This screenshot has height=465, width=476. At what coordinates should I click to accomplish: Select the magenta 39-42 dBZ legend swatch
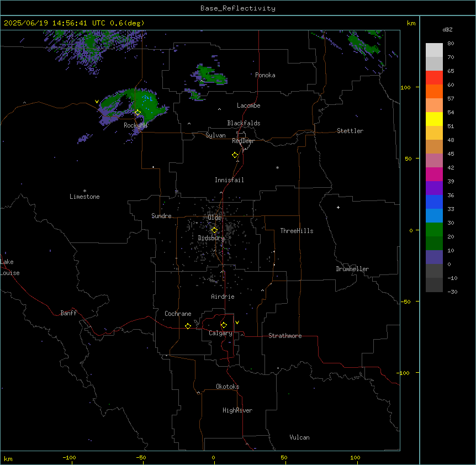tap(434, 174)
